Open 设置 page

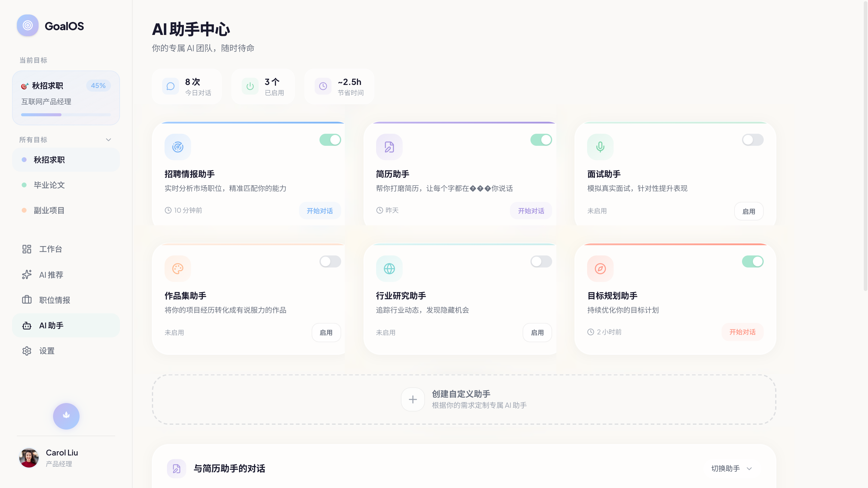tap(66, 351)
